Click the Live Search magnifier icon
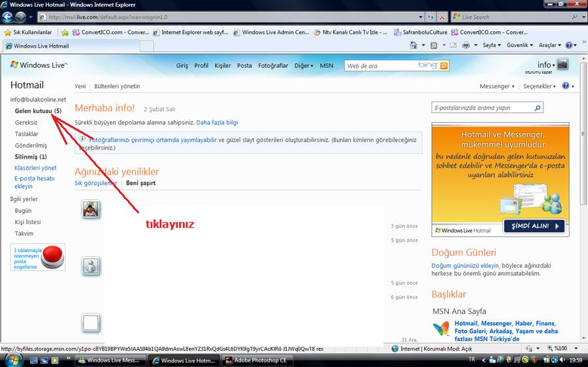588x367 pixels. coord(574,17)
